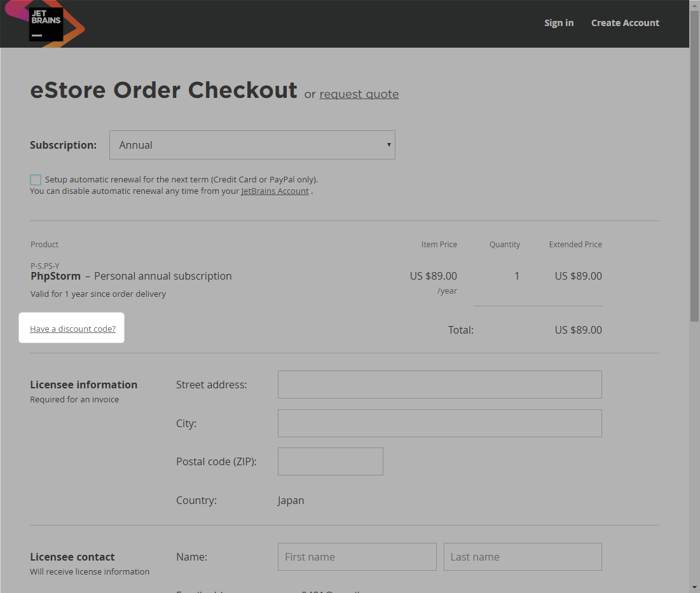Click the JetBrains logo
Viewport: 700px width, 593px height.
pyautogui.click(x=46, y=24)
